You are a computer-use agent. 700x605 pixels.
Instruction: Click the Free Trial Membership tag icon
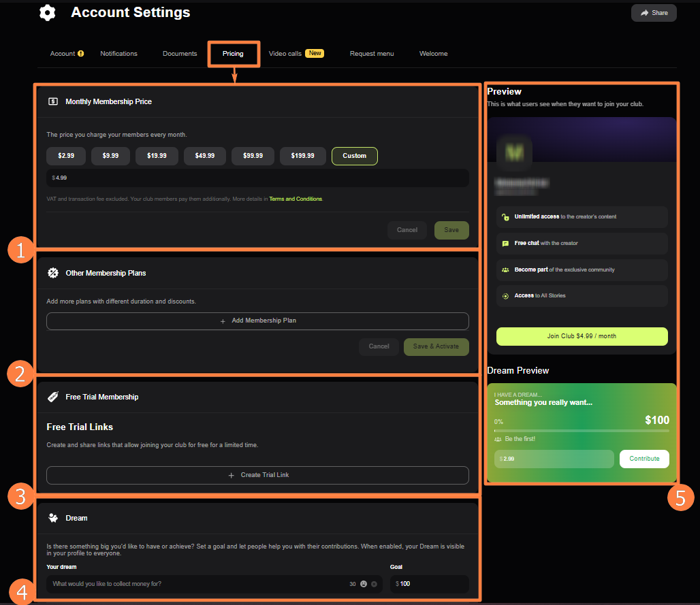pyautogui.click(x=53, y=397)
